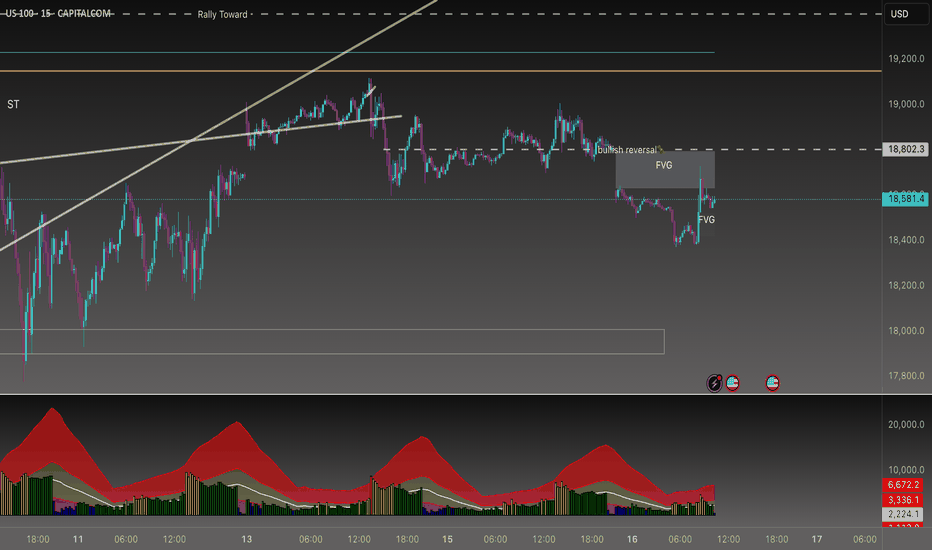Screen dimensions: 932x550
Task: Select the 'bullish reversal' annotation text
Action: pos(627,150)
